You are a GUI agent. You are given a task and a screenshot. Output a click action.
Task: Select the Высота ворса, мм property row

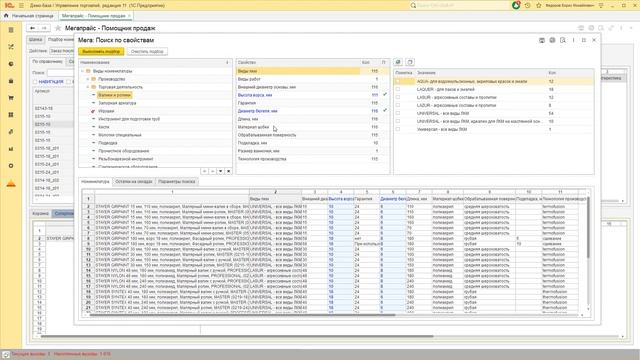pos(312,95)
